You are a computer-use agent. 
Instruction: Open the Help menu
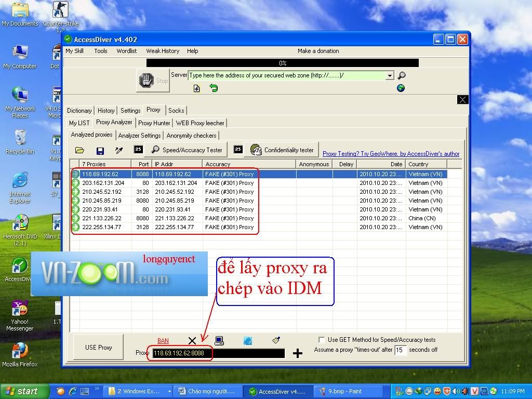[192, 51]
